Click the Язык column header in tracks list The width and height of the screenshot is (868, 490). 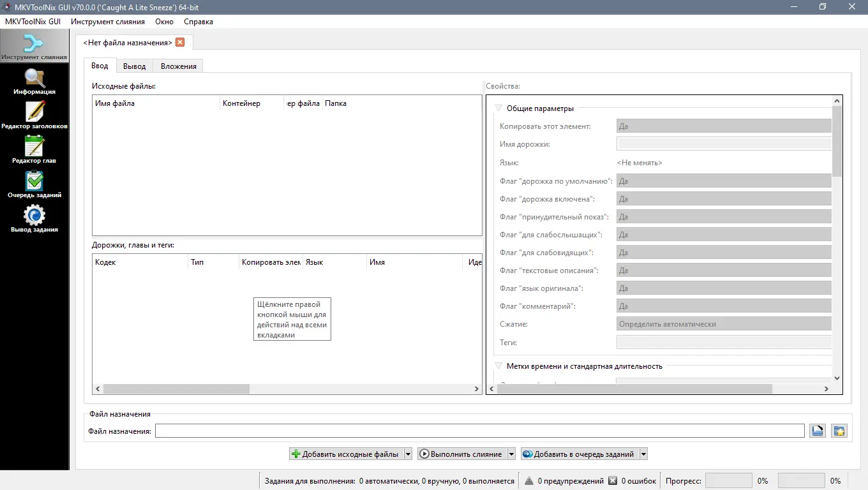(334, 262)
